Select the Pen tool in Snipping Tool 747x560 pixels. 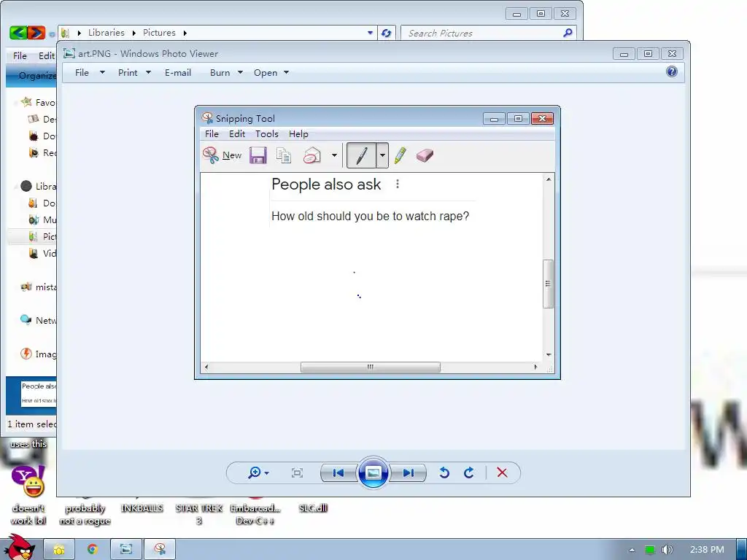pos(361,155)
